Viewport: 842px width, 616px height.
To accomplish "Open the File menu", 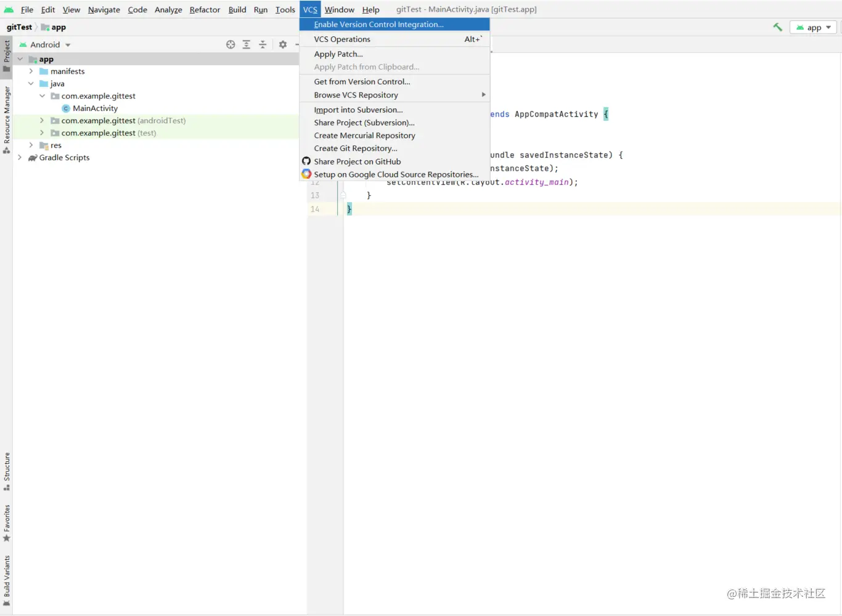I will [x=27, y=10].
